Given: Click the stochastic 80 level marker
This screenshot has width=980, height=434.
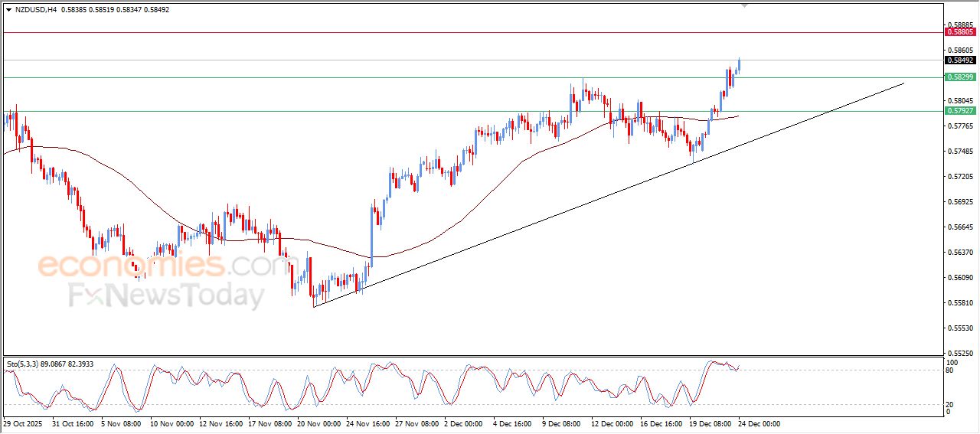Looking at the screenshot, I should [950, 370].
